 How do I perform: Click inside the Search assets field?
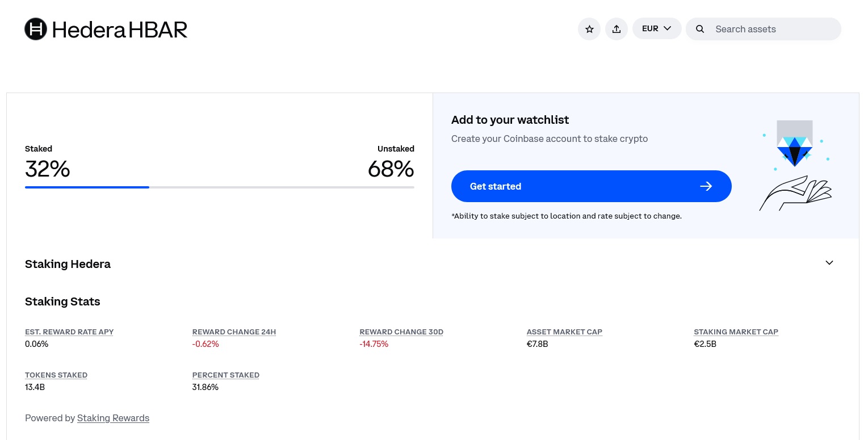[x=761, y=29]
